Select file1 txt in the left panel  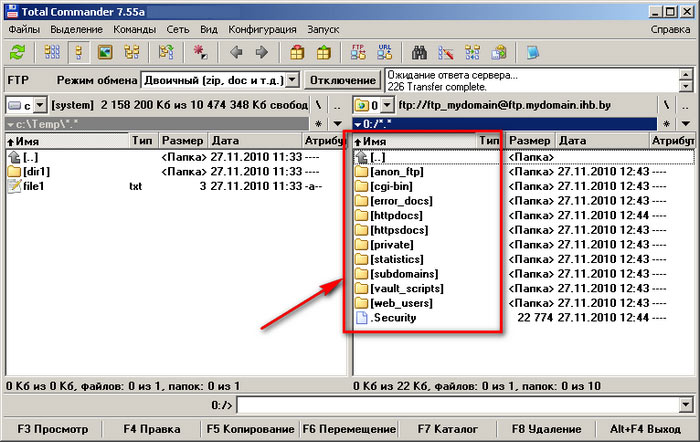[33, 186]
